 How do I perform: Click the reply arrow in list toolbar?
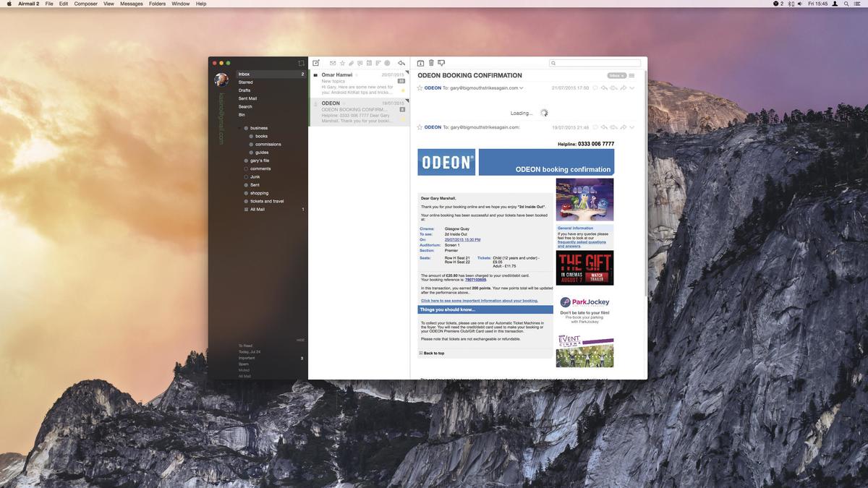pyautogui.click(x=401, y=64)
